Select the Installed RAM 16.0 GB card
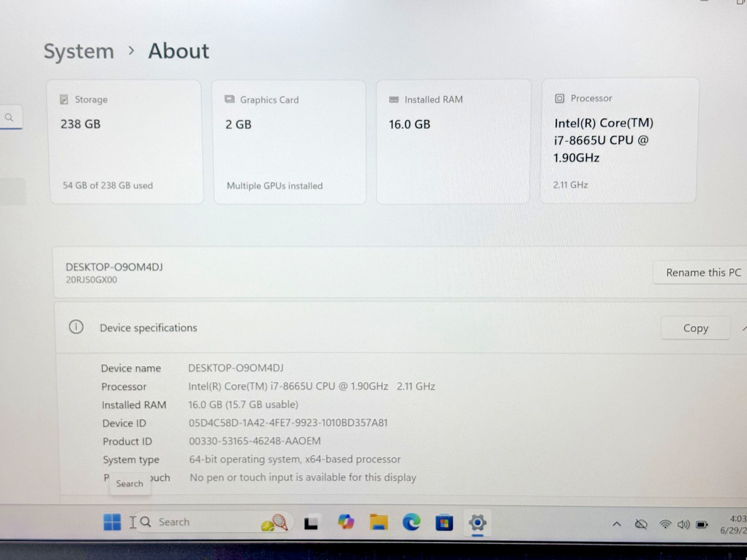The image size is (747, 560). click(x=453, y=141)
